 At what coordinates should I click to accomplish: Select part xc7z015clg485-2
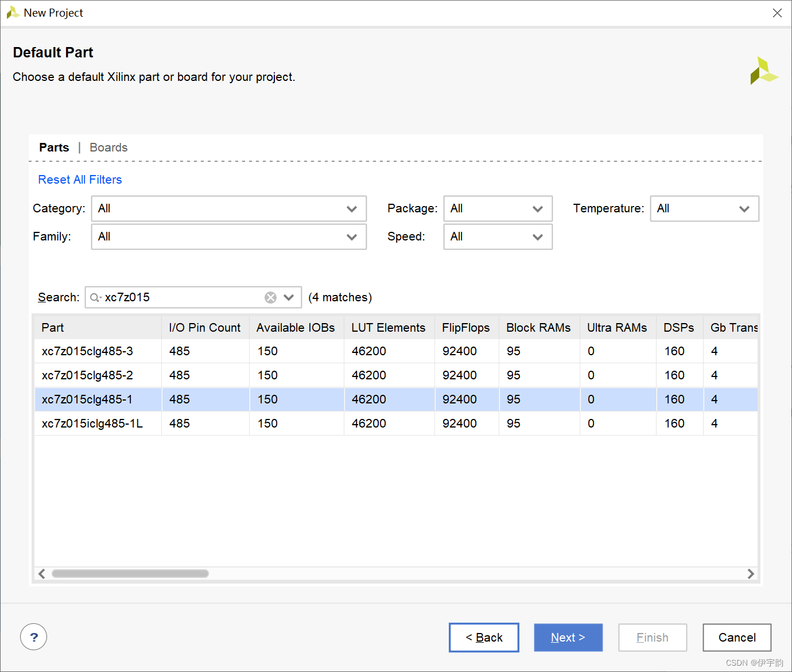click(87, 375)
